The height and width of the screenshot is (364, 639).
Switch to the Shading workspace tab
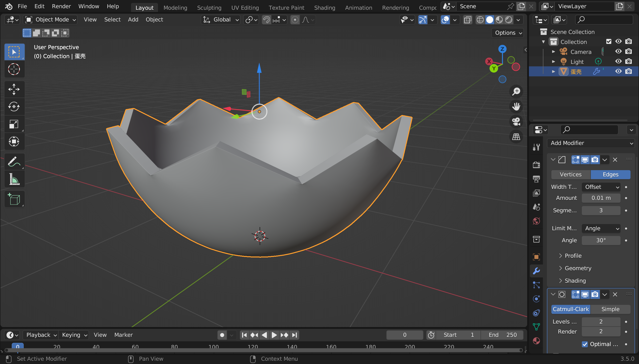point(325,8)
